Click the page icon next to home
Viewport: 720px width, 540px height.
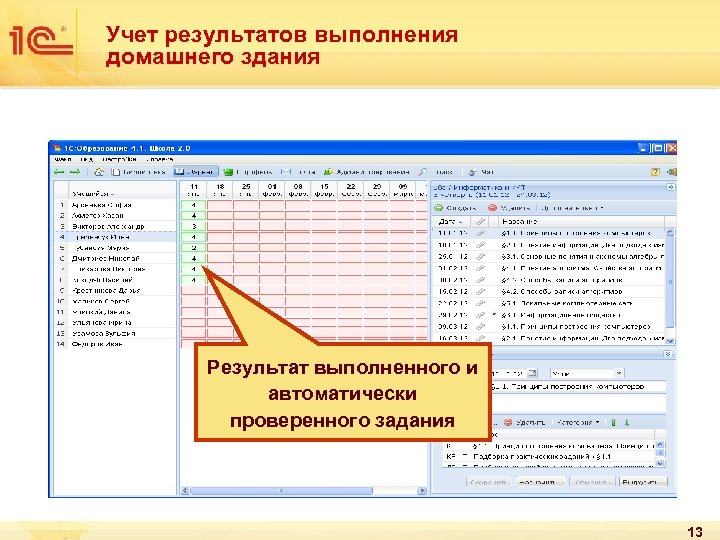pos(116,172)
